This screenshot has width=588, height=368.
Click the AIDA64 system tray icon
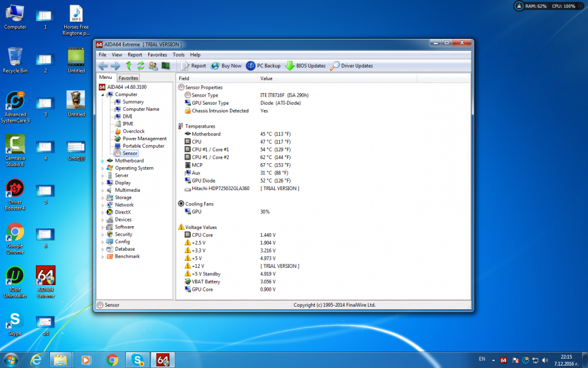point(504,360)
